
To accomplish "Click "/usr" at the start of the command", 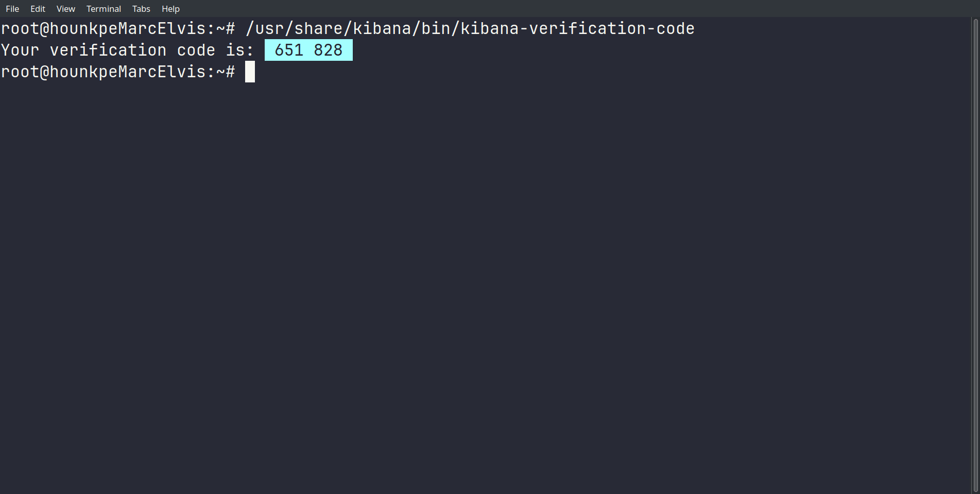I will [x=265, y=29].
